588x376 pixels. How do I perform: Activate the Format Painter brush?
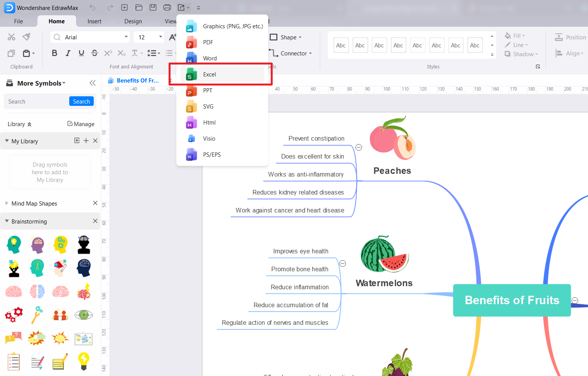pyautogui.click(x=26, y=37)
